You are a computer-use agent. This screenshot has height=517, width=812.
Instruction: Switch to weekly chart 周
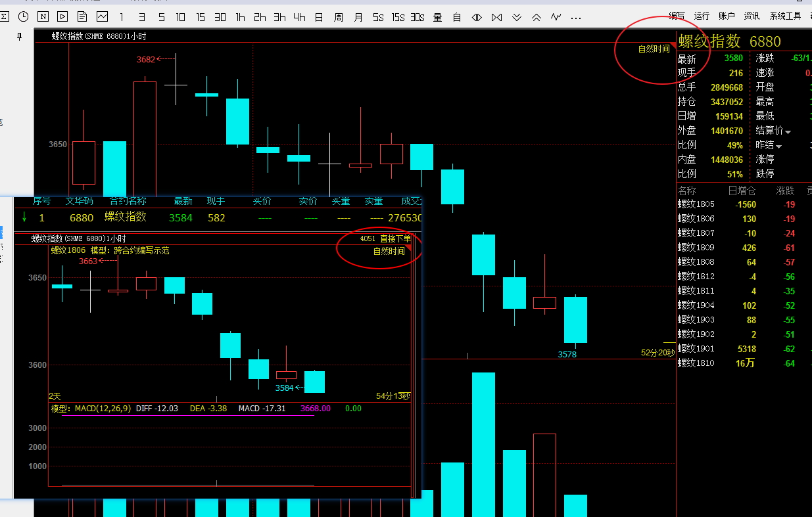click(339, 16)
